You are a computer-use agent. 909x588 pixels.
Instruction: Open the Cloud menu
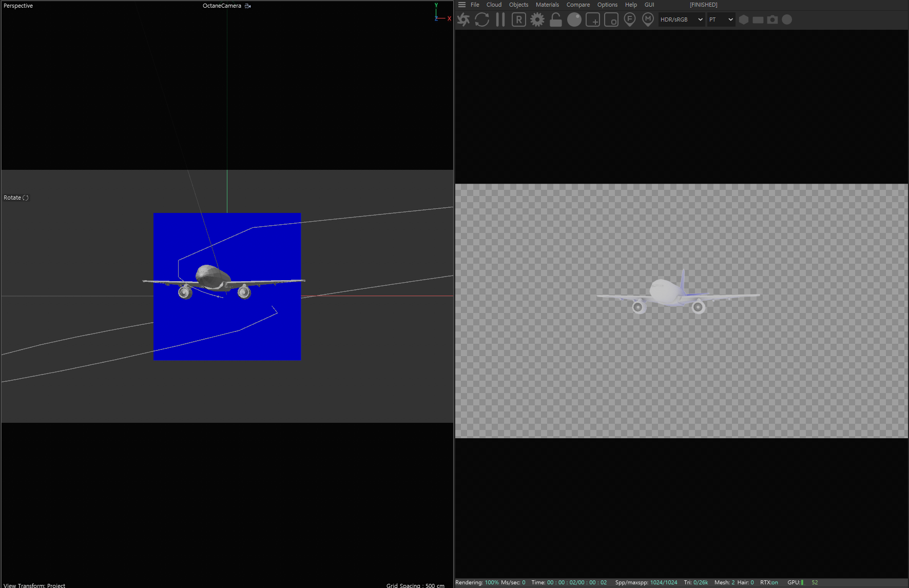494,5
